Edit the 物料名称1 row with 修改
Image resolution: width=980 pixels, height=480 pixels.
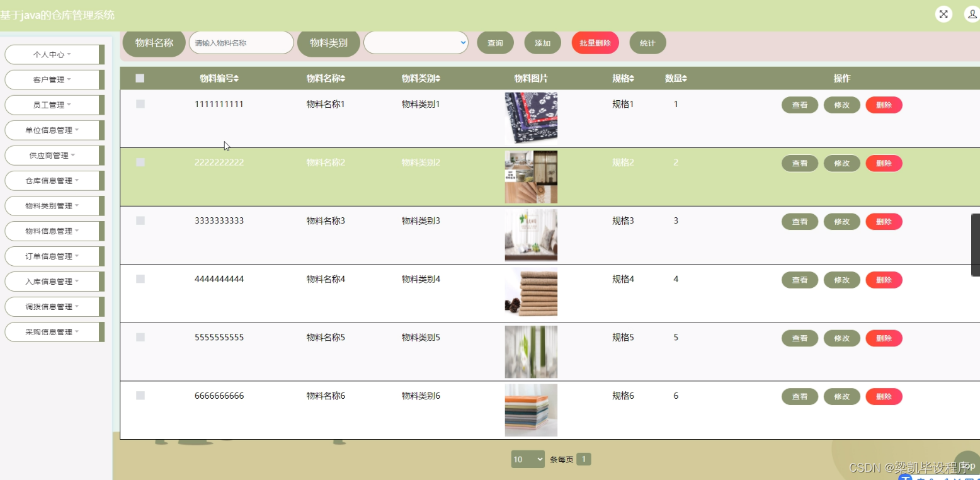click(842, 105)
